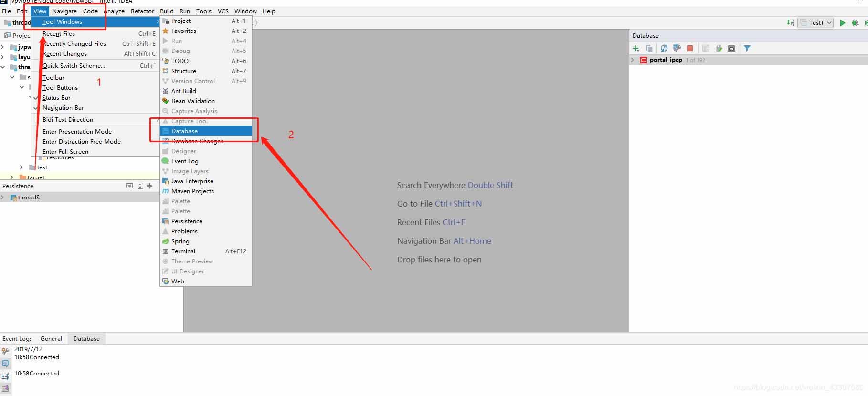Open the Ant Build tool window entry
This screenshot has width=868, height=396.
click(206, 91)
